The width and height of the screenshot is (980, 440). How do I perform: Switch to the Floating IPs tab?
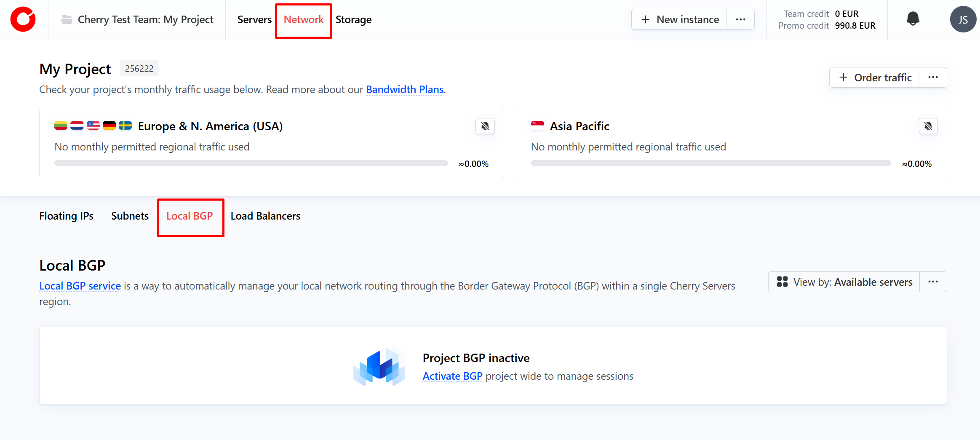pyautogui.click(x=67, y=216)
